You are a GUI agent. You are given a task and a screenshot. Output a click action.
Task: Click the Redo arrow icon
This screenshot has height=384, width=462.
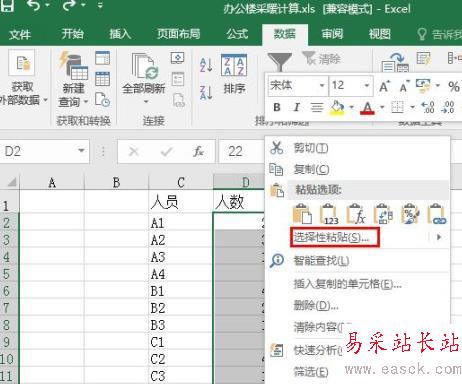point(69,5)
